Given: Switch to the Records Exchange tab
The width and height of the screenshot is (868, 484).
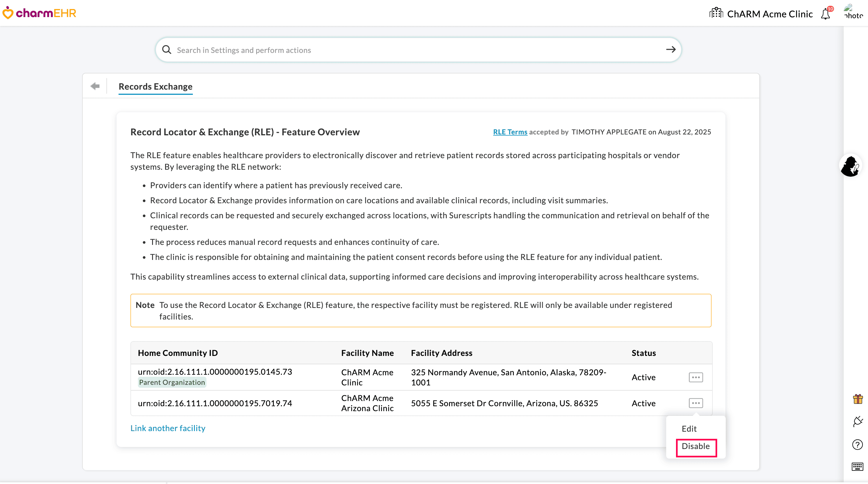Looking at the screenshot, I should pos(155,87).
